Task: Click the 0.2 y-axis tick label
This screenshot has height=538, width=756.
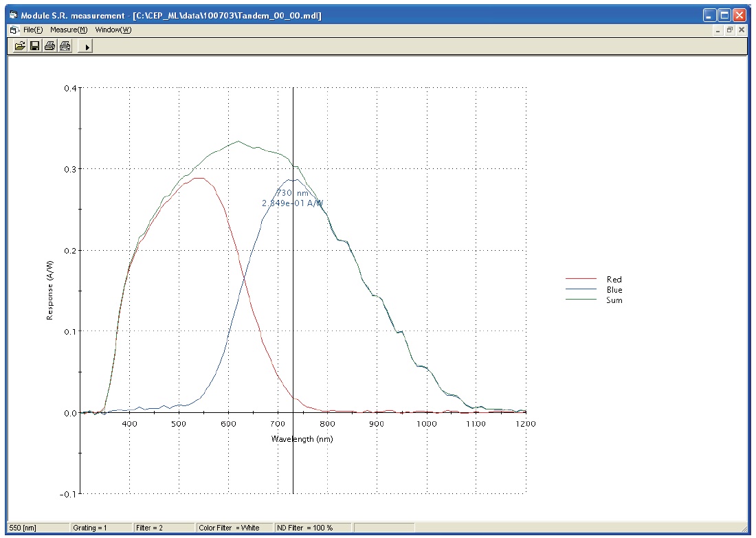Action: (70, 251)
